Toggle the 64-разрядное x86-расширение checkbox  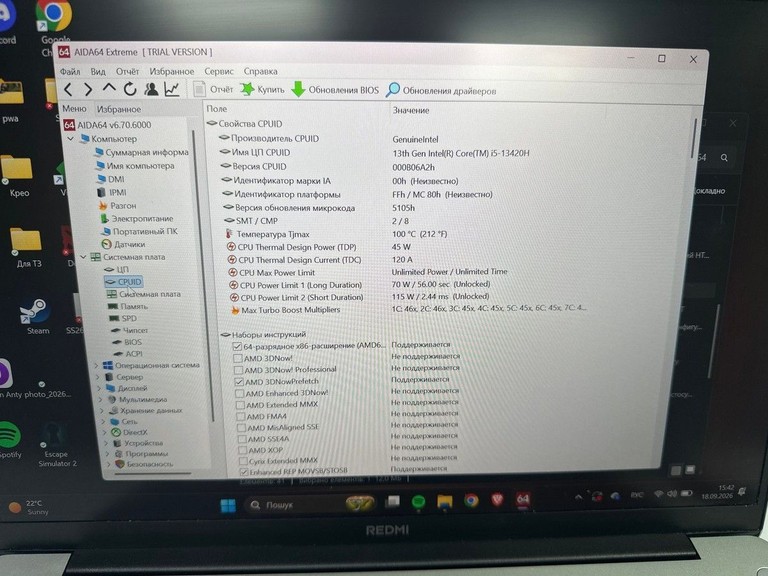click(x=237, y=346)
